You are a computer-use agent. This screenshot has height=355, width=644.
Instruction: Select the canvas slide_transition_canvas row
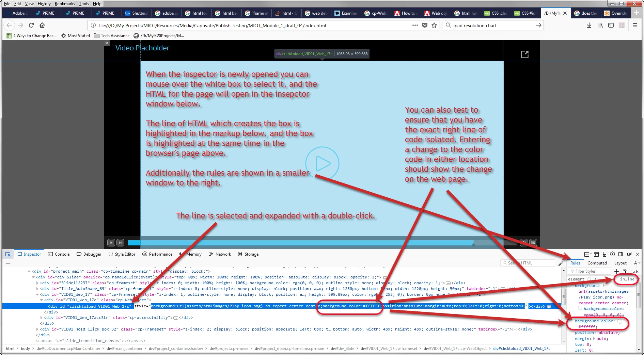pos(91,341)
